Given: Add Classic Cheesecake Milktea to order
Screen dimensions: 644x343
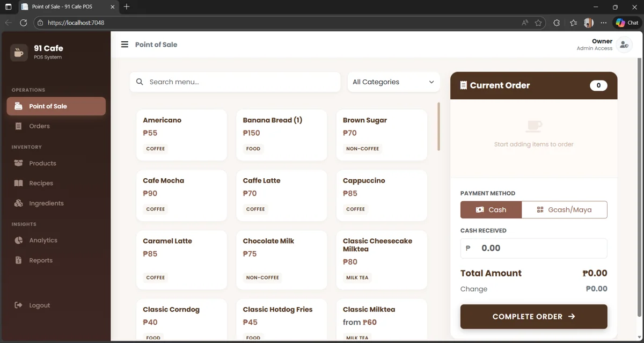Looking at the screenshot, I should click(382, 260).
